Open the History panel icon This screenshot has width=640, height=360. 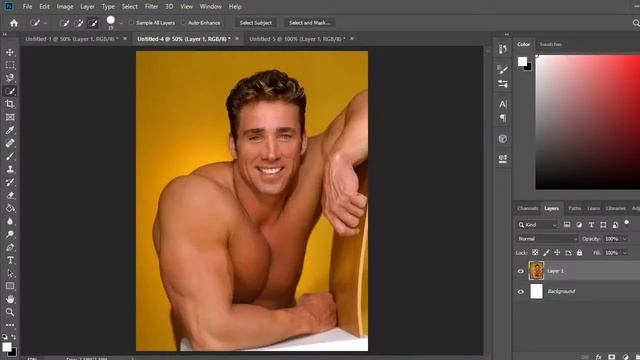coord(503,49)
